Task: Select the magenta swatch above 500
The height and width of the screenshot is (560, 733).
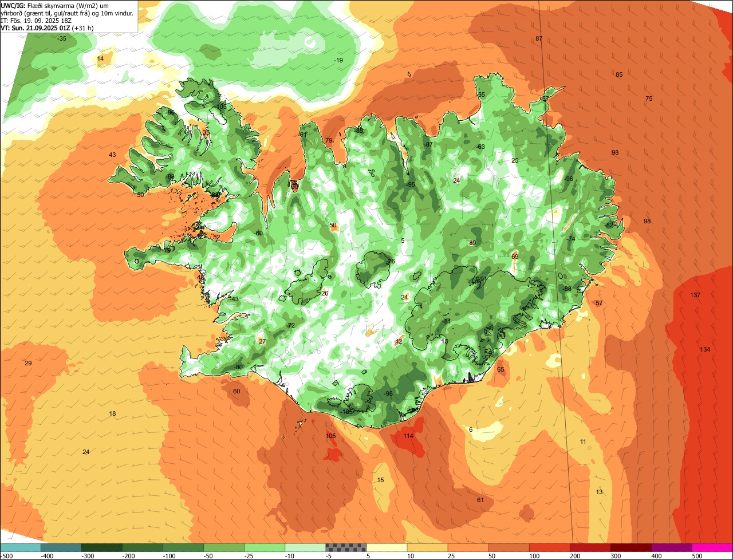Action: point(712,547)
